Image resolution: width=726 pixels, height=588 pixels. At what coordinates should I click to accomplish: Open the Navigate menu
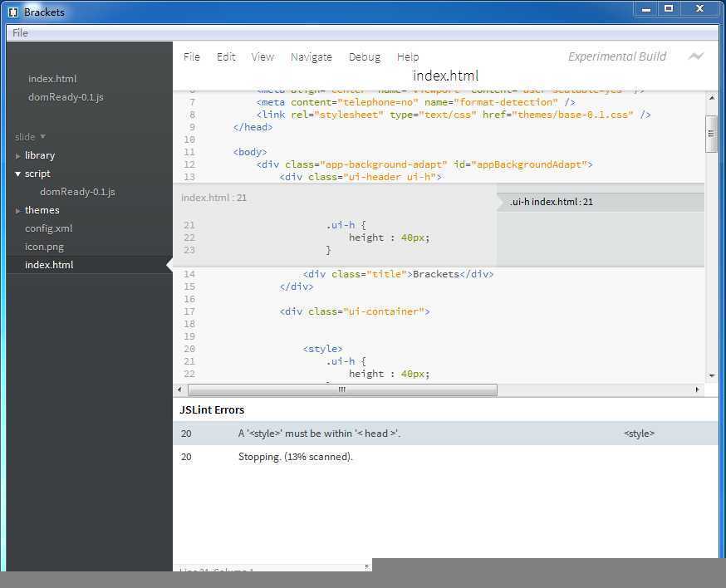click(x=311, y=57)
